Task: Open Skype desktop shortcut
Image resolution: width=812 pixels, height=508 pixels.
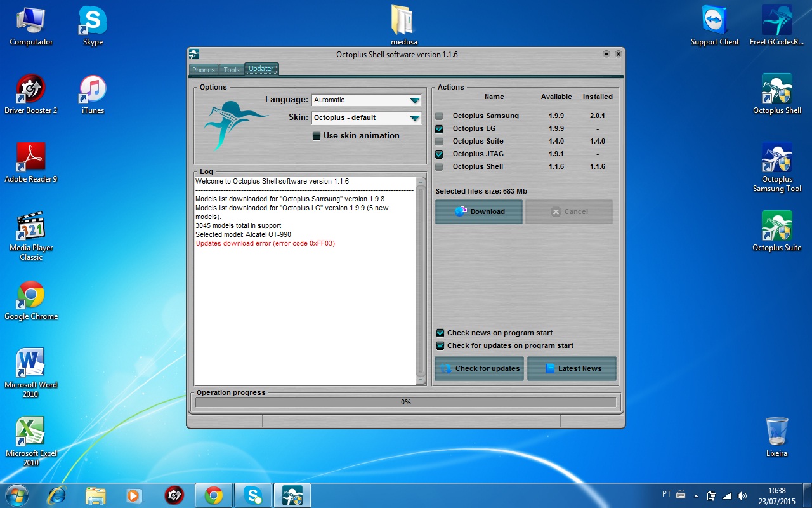Action: [x=93, y=26]
